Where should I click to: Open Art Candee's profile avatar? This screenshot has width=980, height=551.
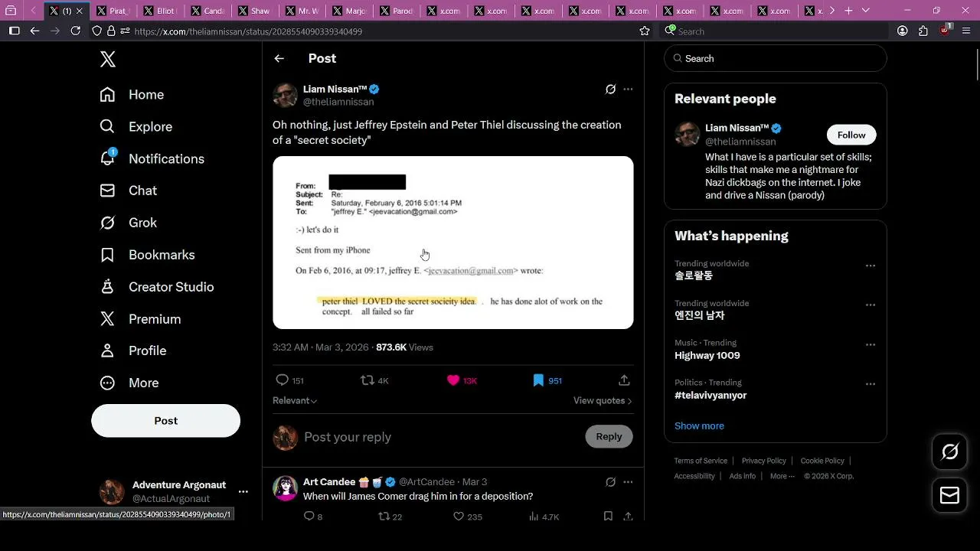(286, 488)
